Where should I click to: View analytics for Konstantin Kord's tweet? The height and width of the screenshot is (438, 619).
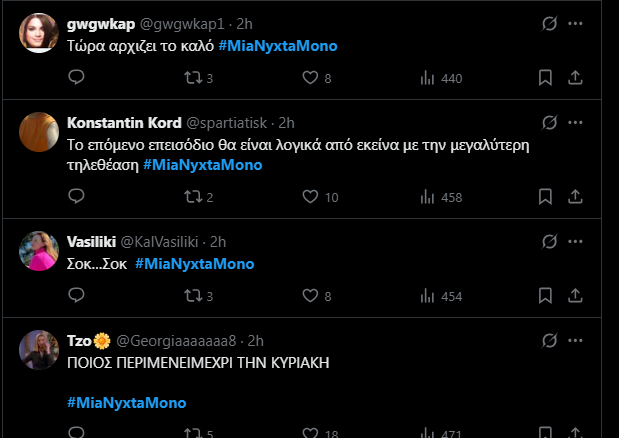[x=426, y=197]
